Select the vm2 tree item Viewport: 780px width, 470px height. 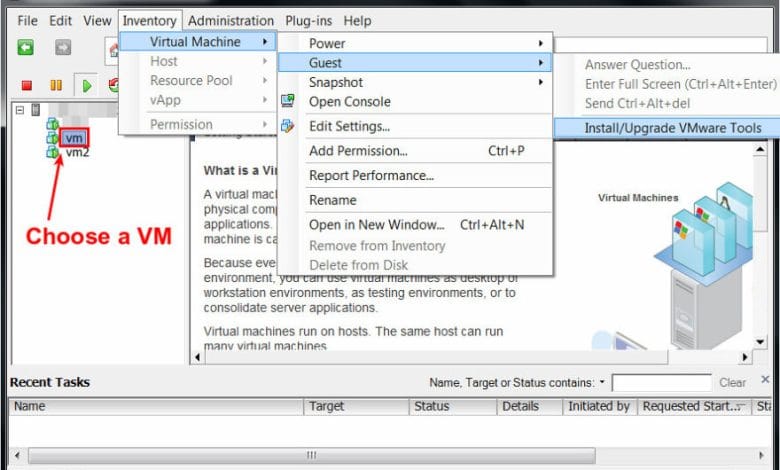coord(77,152)
